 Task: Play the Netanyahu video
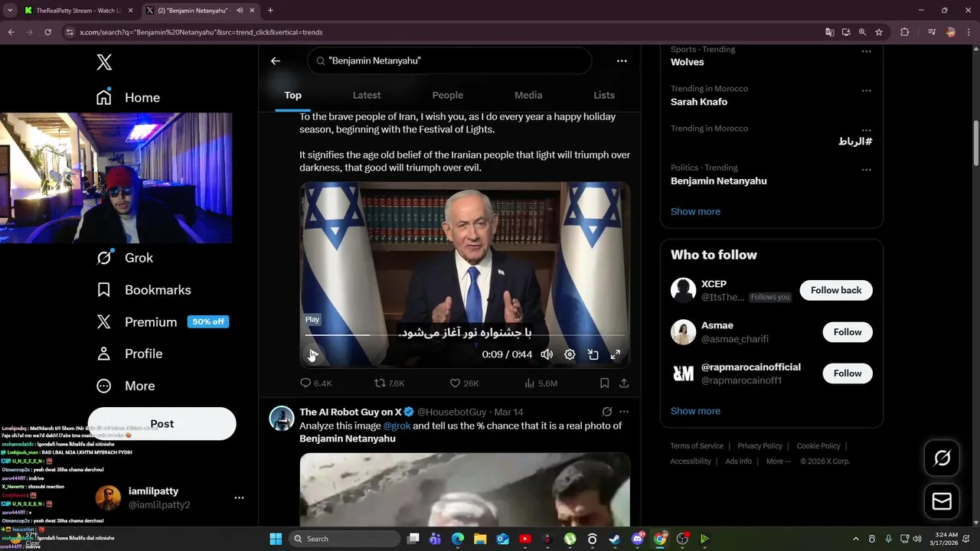[312, 354]
